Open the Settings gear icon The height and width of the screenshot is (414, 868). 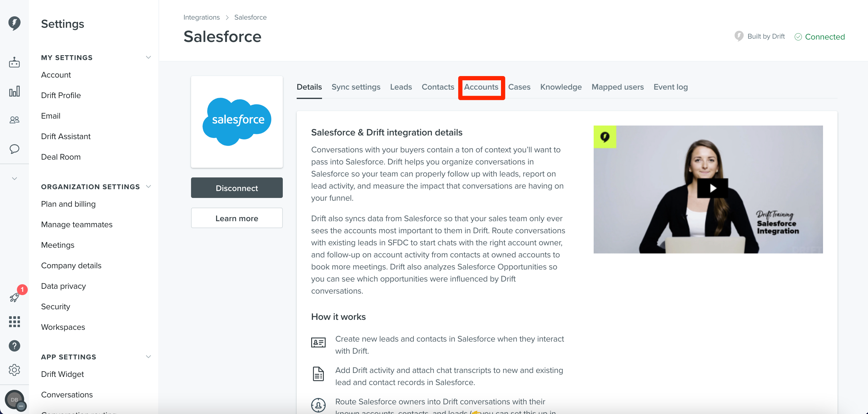pyautogui.click(x=14, y=370)
